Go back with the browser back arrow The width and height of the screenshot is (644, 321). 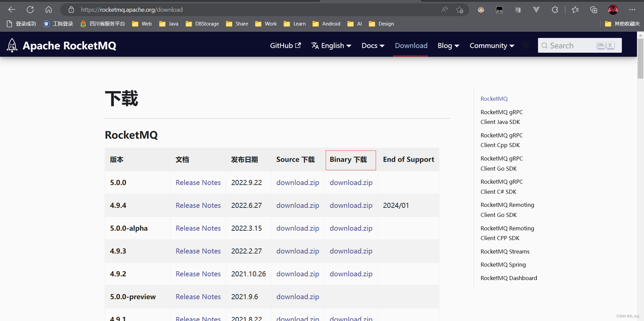click(12, 10)
